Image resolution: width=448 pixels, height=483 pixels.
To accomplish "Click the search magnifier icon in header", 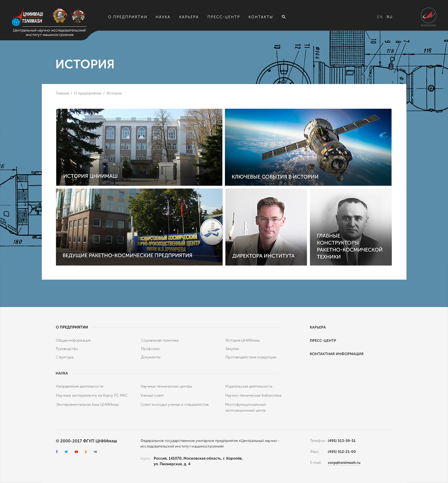I will pyautogui.click(x=284, y=17).
